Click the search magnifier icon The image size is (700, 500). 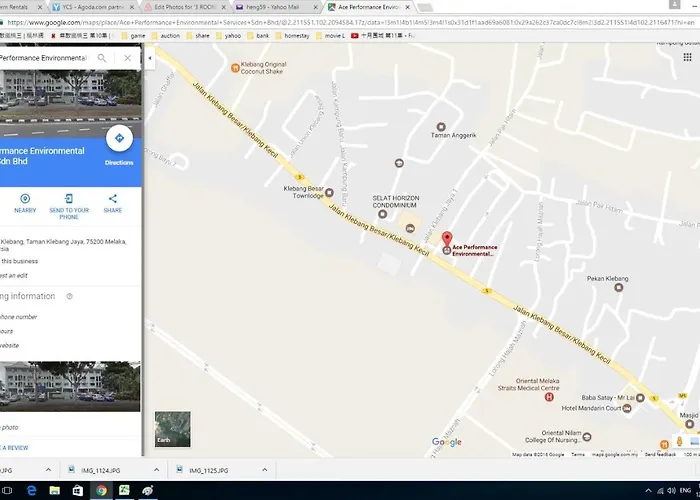(x=102, y=59)
